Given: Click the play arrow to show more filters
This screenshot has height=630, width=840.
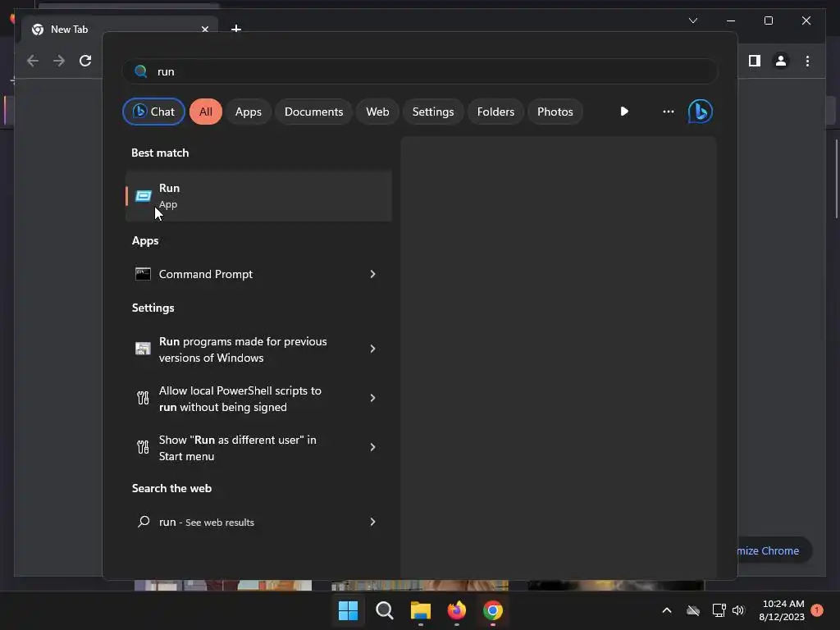Looking at the screenshot, I should (624, 112).
